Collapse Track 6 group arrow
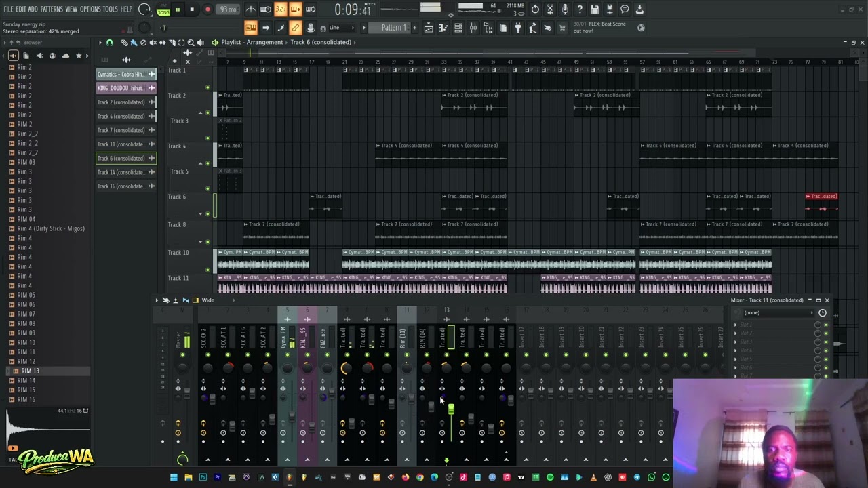Screen dimensions: 868x488 point(201,214)
